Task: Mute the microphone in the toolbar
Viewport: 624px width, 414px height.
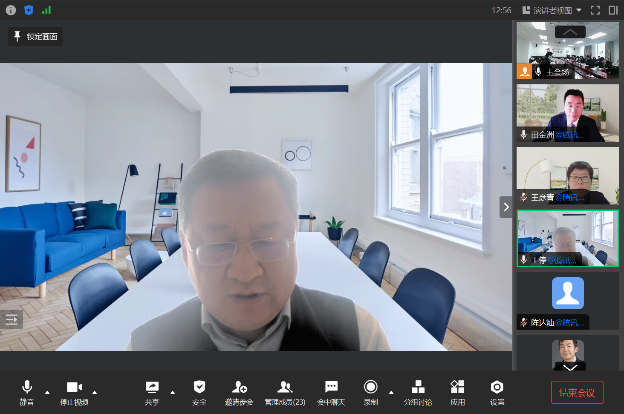Action: [x=26, y=387]
